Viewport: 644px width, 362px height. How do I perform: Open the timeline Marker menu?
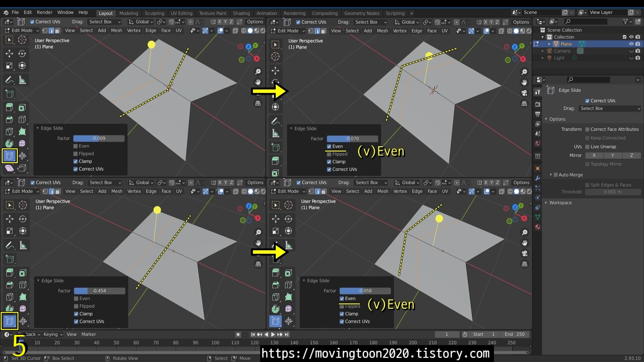click(x=89, y=335)
